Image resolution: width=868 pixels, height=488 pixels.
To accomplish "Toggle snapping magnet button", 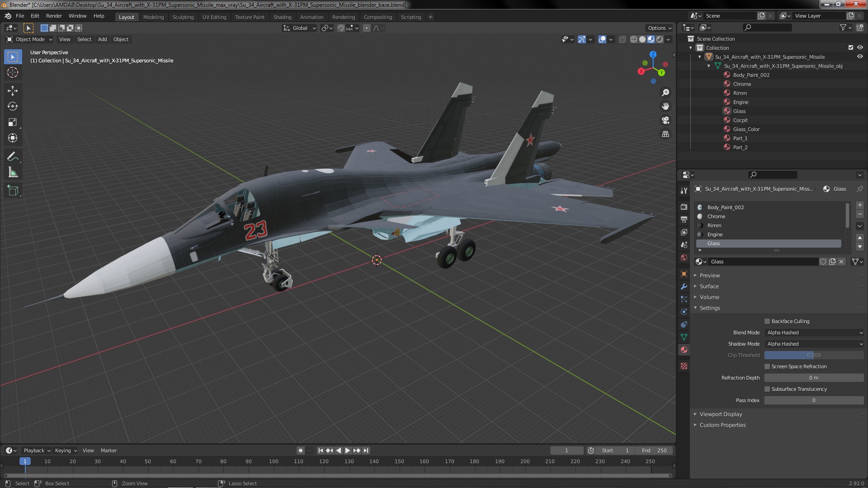I will coord(341,28).
